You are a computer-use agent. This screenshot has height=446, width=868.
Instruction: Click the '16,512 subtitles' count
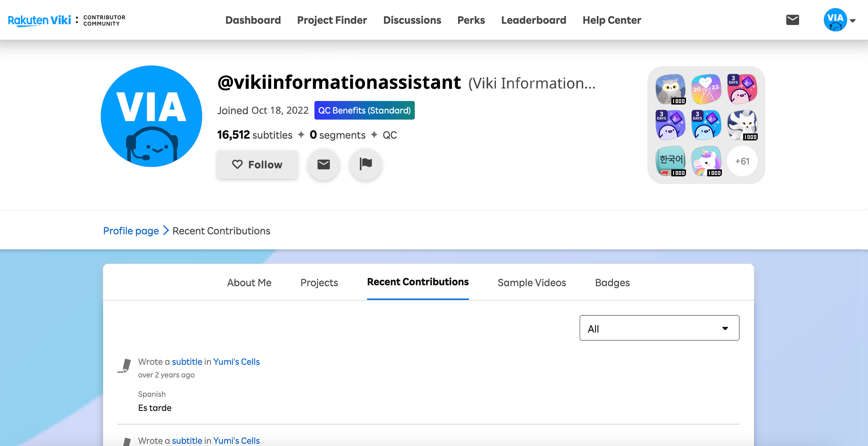coord(255,135)
